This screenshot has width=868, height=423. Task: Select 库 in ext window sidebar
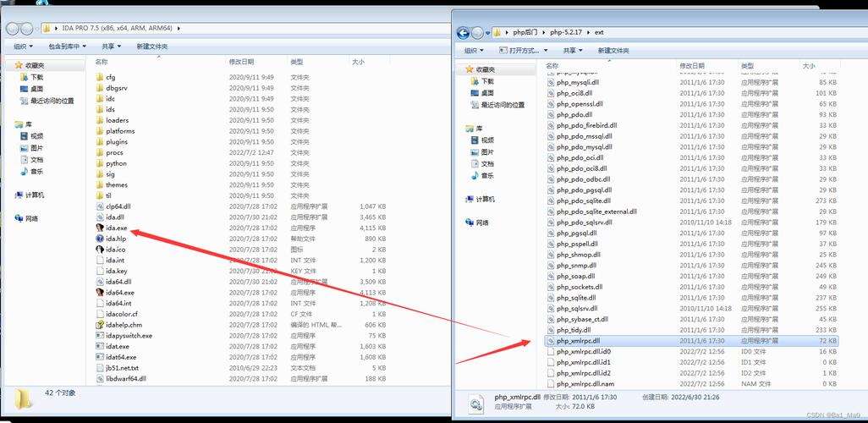click(x=476, y=128)
